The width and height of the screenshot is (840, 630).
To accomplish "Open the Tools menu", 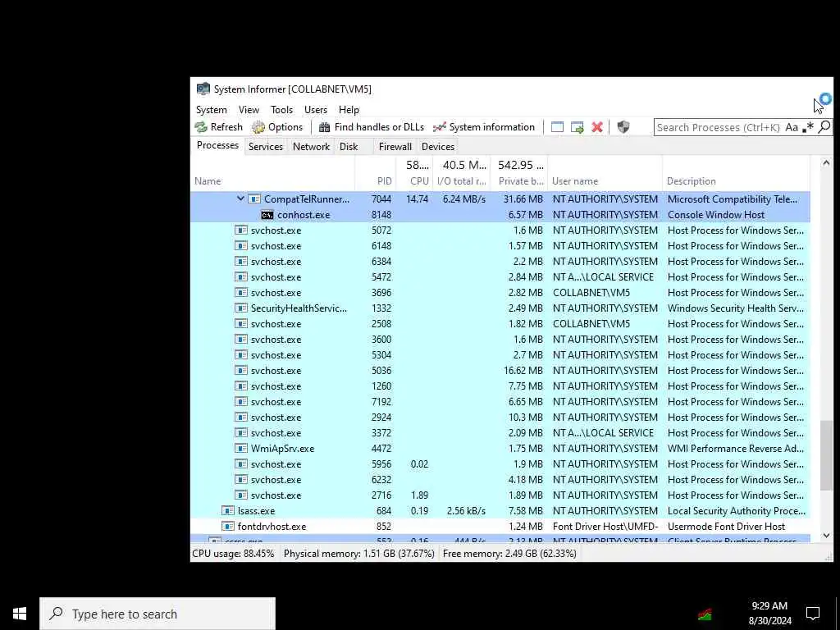I will 281,110.
